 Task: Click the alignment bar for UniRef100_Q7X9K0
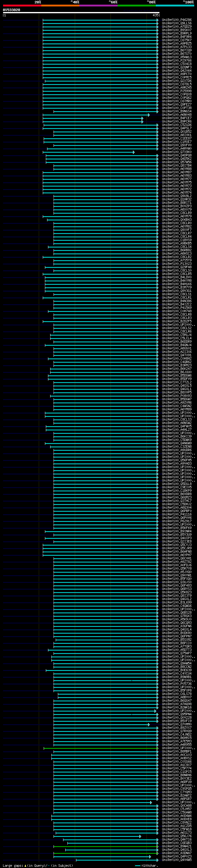point(89,152)
